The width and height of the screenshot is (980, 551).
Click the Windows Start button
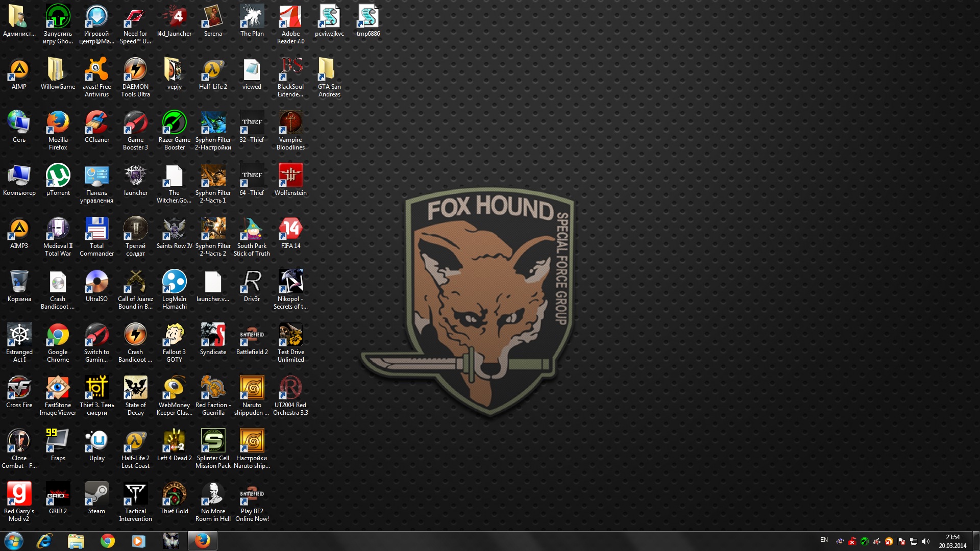pos(14,541)
